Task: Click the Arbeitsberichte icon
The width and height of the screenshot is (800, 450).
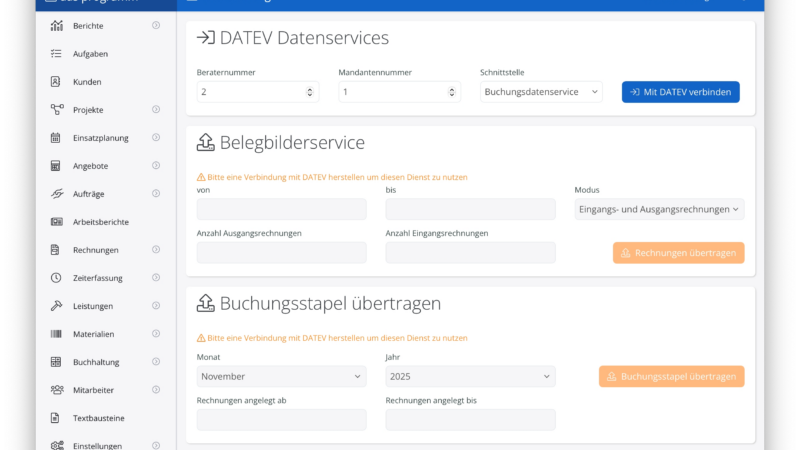Action: [x=57, y=222]
